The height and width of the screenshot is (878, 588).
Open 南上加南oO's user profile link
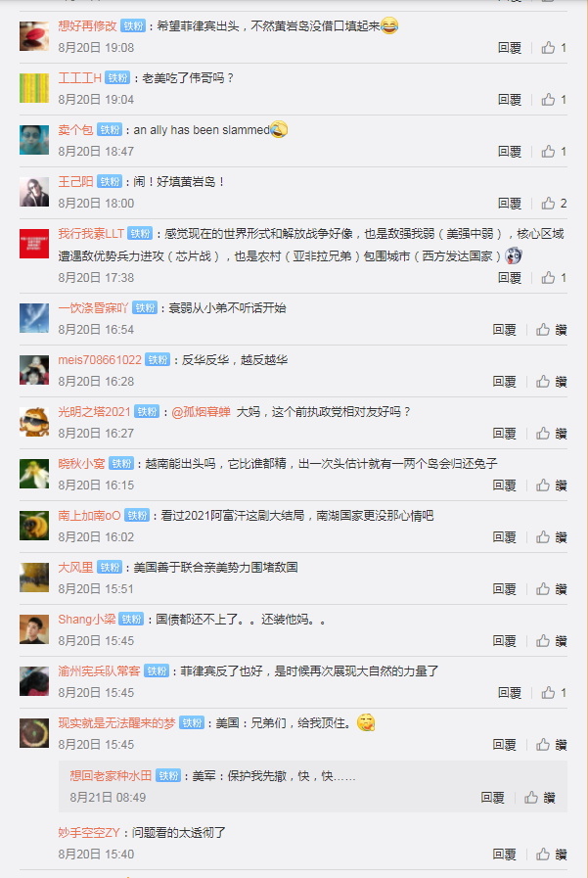coord(89,515)
